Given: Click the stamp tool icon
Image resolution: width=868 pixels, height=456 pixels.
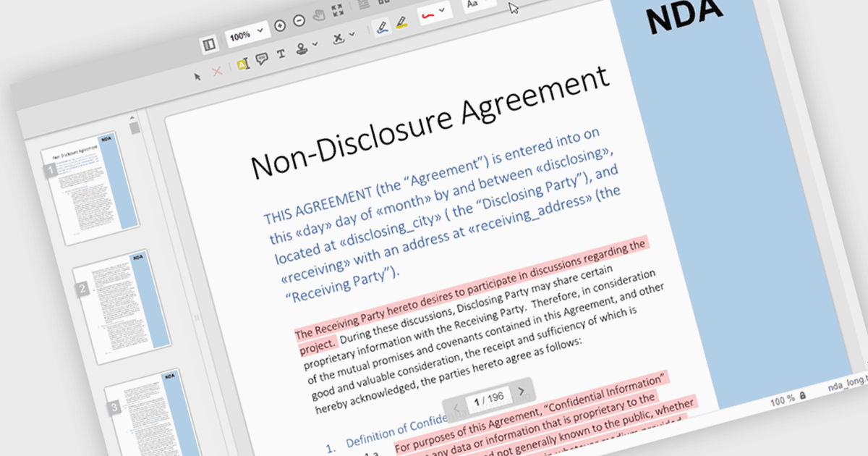Looking at the screenshot, I should pyautogui.click(x=302, y=48).
